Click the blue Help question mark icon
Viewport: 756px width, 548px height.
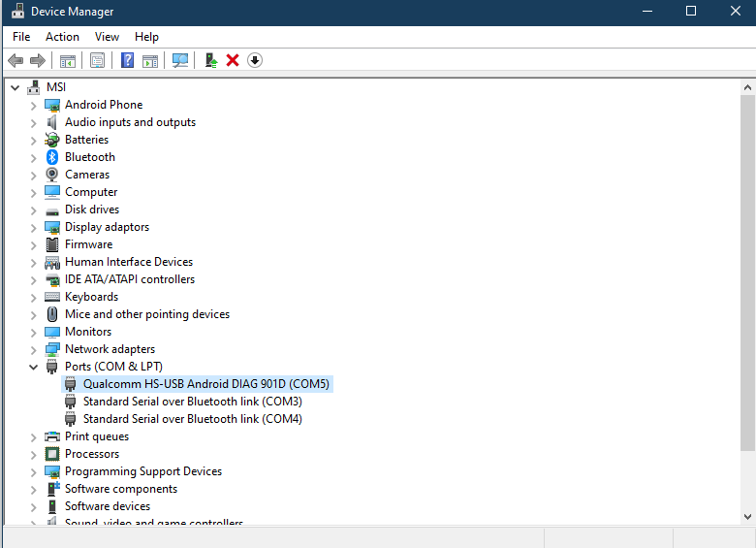pyautogui.click(x=127, y=60)
